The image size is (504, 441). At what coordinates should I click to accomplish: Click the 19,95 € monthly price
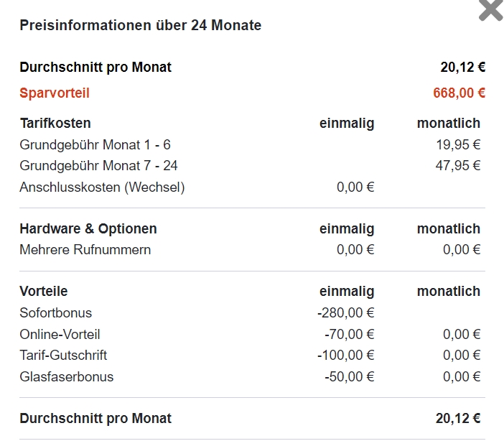click(458, 145)
